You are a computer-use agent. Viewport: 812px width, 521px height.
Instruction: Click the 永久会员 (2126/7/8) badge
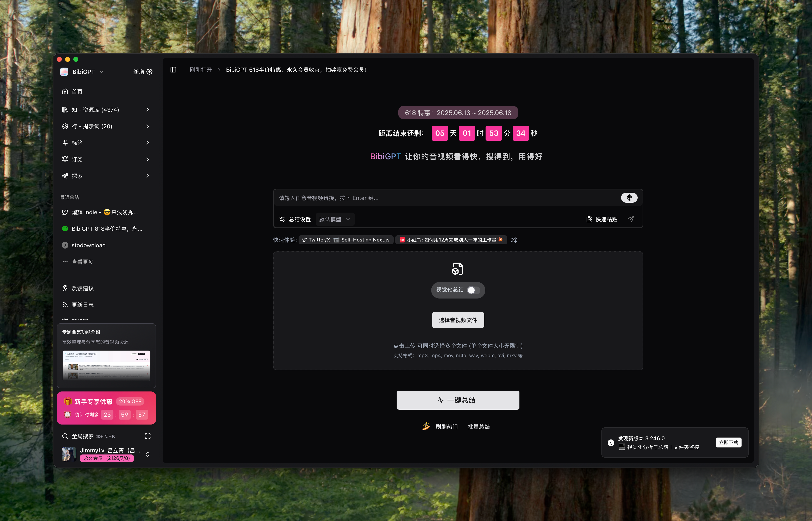click(107, 458)
